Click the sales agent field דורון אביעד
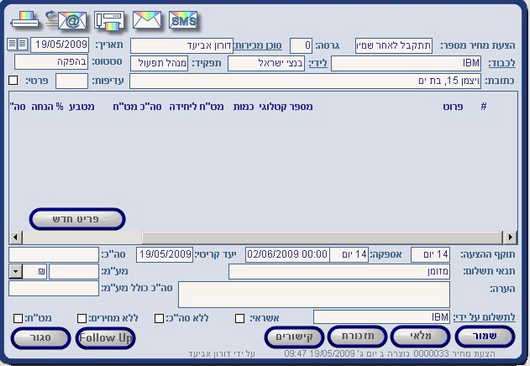The height and width of the screenshot is (366, 530). 182,46
